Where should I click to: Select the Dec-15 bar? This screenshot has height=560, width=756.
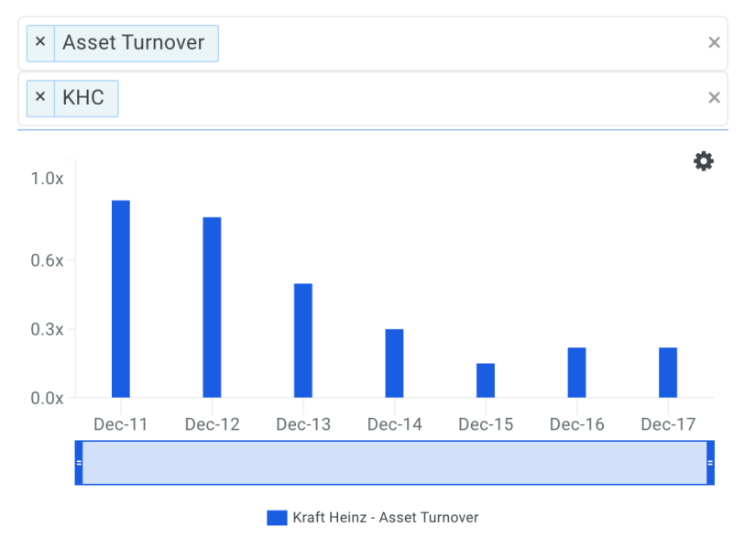pyautogui.click(x=486, y=380)
